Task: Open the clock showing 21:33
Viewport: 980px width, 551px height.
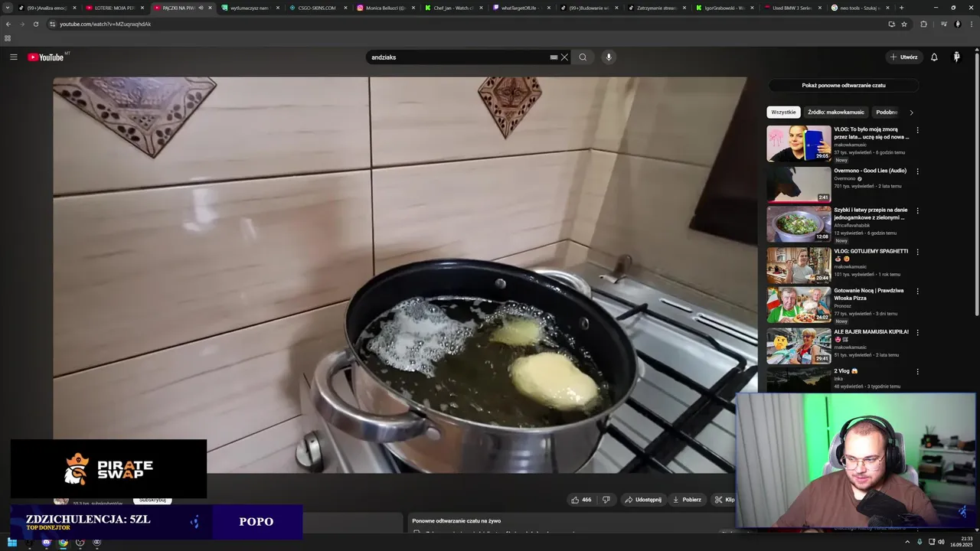Action: coord(961,542)
